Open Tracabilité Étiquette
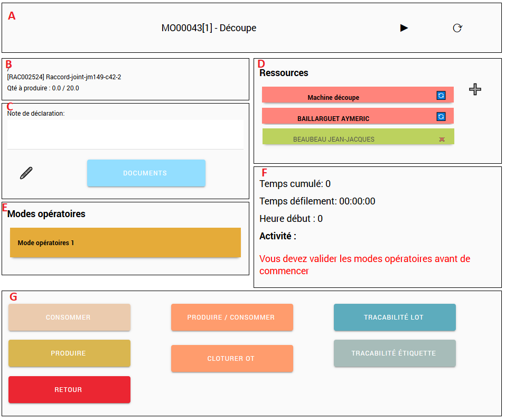 tap(394, 353)
